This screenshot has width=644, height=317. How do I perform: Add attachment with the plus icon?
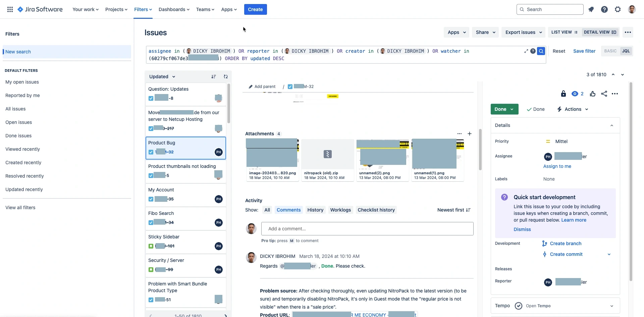(470, 134)
